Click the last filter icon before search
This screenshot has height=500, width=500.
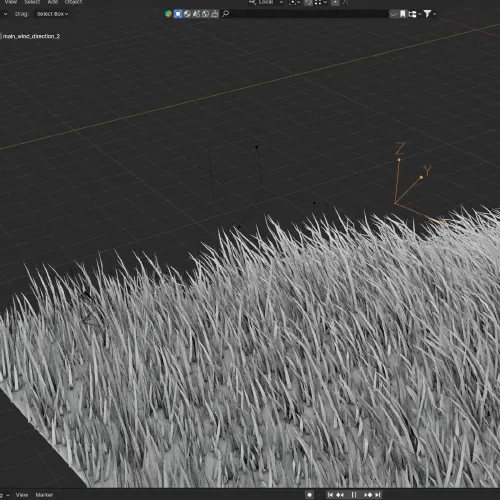click(215, 14)
